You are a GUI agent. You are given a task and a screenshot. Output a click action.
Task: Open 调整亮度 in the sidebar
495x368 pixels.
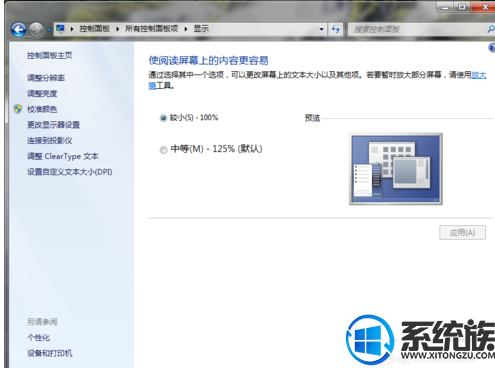(x=42, y=94)
